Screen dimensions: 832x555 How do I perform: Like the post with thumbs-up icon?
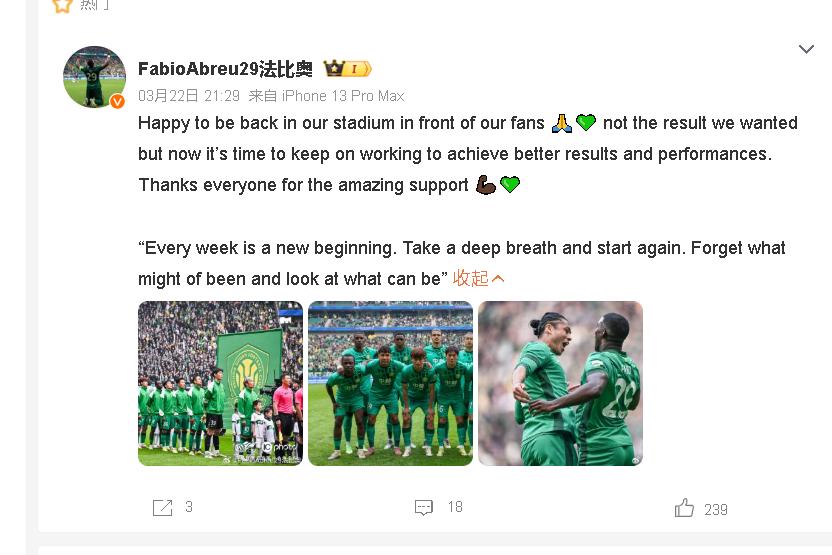click(x=684, y=508)
